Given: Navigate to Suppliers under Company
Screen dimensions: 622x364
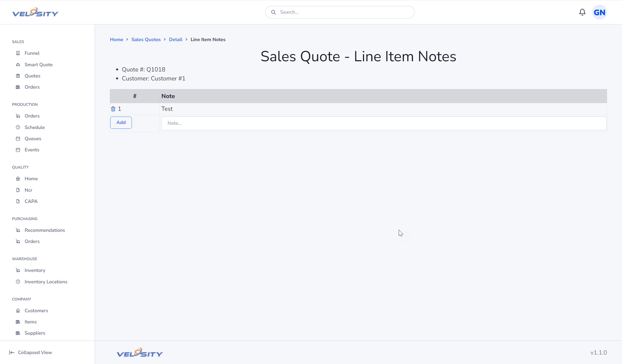Looking at the screenshot, I should point(35,333).
